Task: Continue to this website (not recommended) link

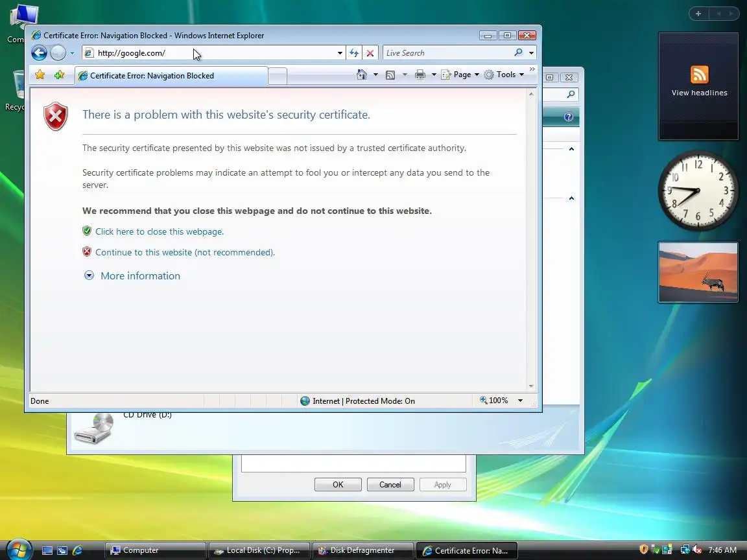Action: pos(185,252)
